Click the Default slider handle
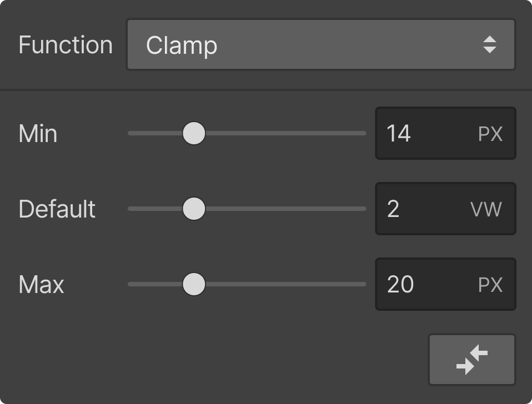Screen dimensions: 532x404 (x=194, y=209)
